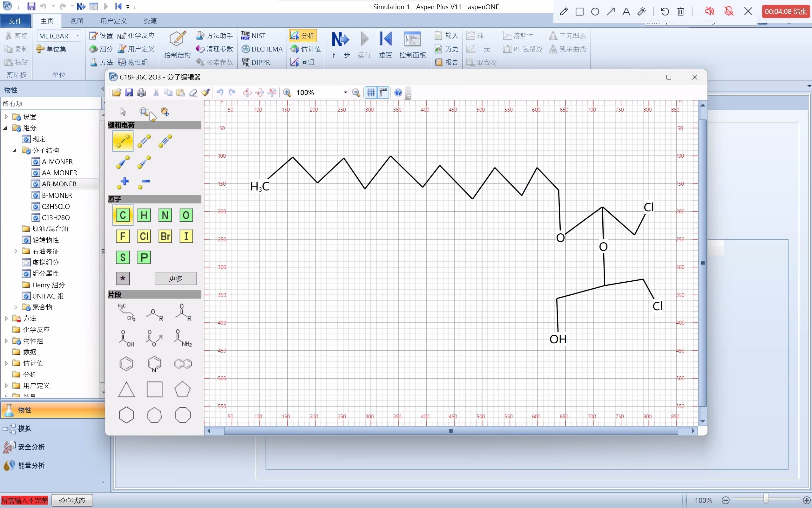The image size is (812, 508).
Task: Click the 重置 reset button
Action: [385, 45]
